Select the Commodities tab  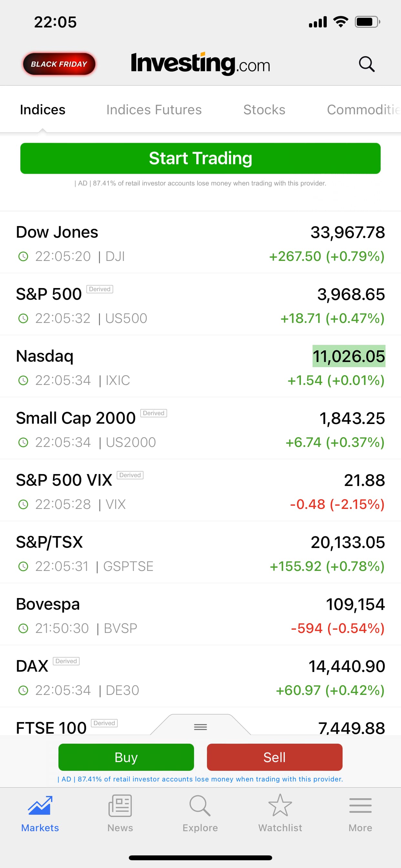[363, 110]
